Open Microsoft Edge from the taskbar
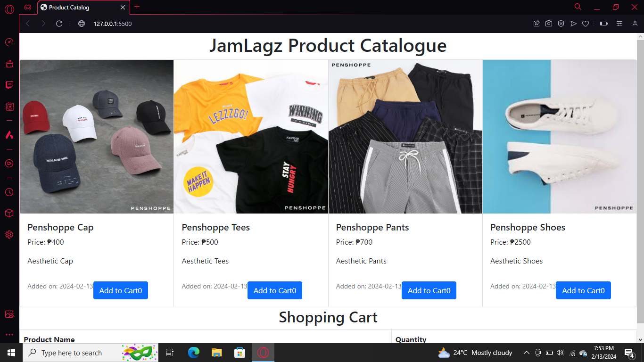This screenshot has width=644, height=362. [194, 353]
